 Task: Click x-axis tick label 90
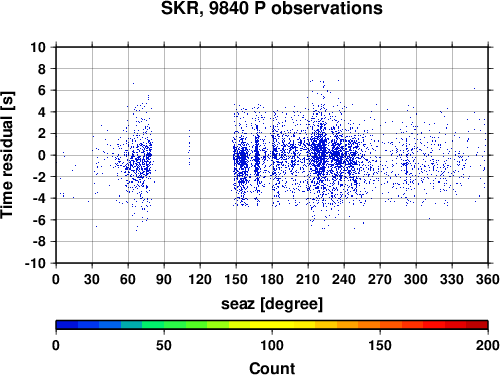(x=164, y=279)
